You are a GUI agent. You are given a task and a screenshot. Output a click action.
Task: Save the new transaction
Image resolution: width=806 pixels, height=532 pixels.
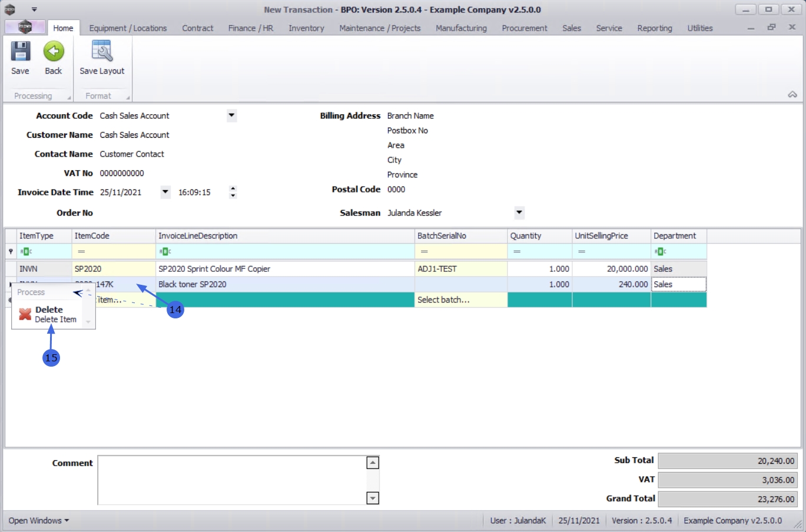[x=20, y=58]
